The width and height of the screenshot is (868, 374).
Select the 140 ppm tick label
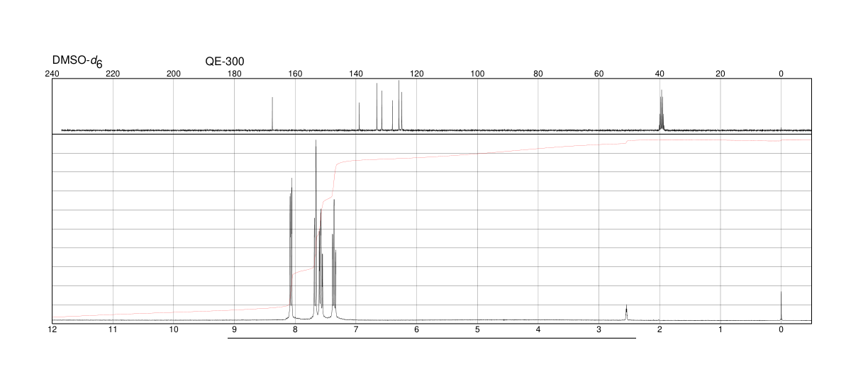coord(356,74)
